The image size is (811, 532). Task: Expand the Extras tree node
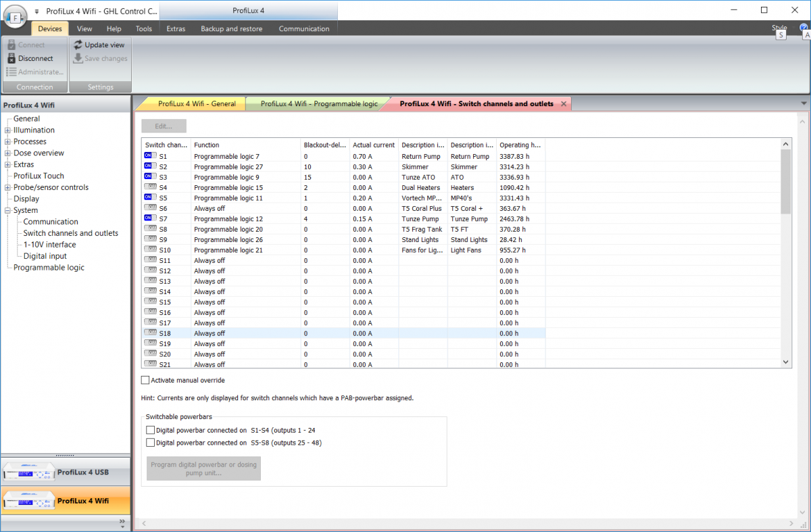point(7,165)
